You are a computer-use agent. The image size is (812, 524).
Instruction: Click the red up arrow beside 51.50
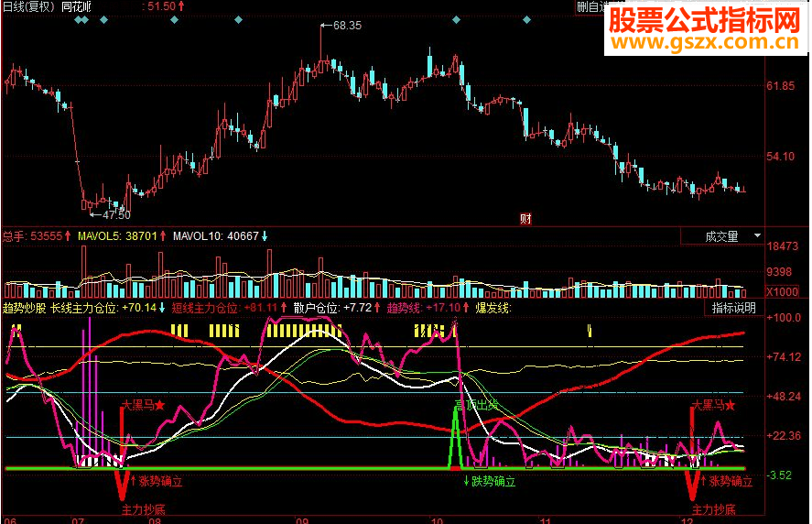(x=181, y=6)
